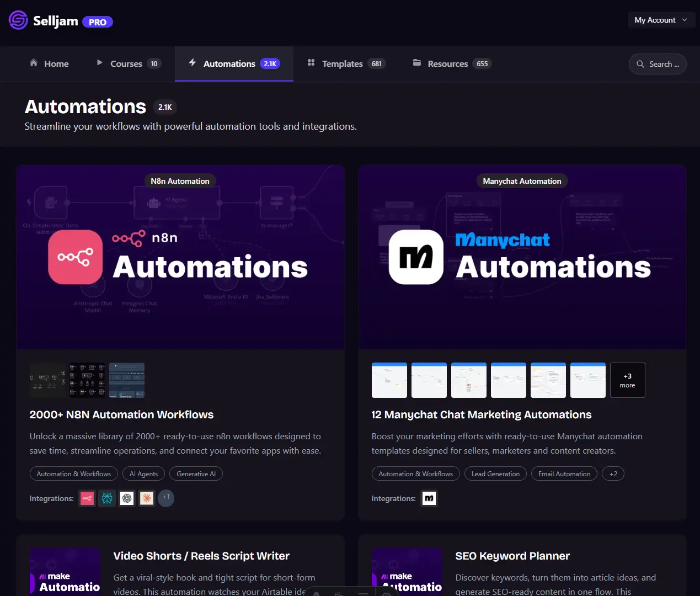700x596 pixels.
Task: Switch to the Templates tab
Action: pos(345,64)
